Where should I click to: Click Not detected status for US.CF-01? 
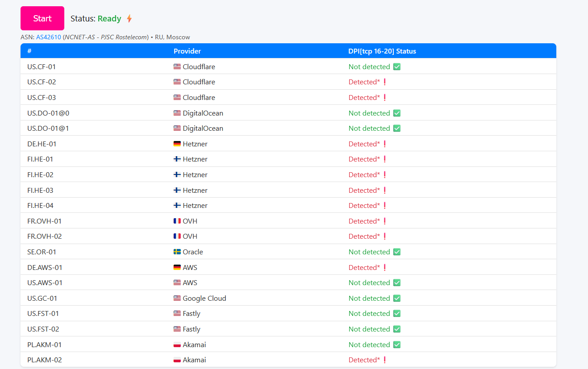tap(369, 67)
